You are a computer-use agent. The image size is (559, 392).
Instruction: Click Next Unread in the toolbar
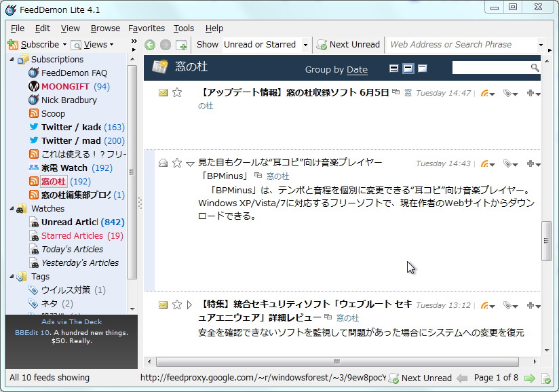(x=348, y=45)
